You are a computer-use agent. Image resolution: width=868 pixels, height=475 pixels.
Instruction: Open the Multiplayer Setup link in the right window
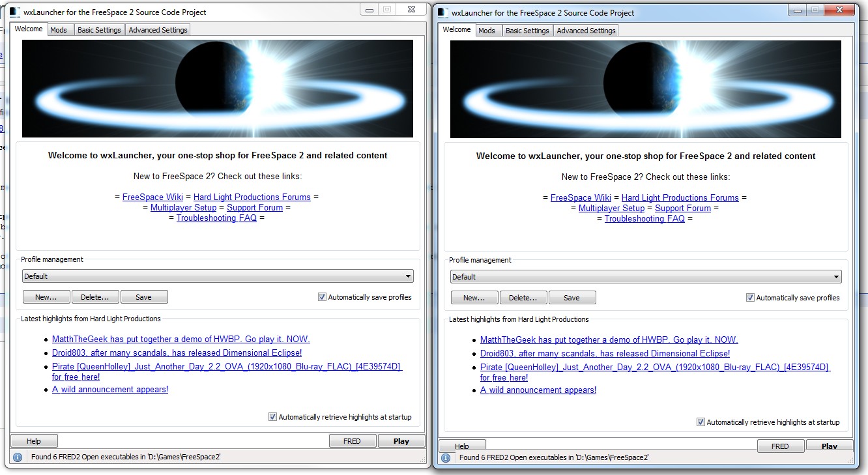pos(611,208)
